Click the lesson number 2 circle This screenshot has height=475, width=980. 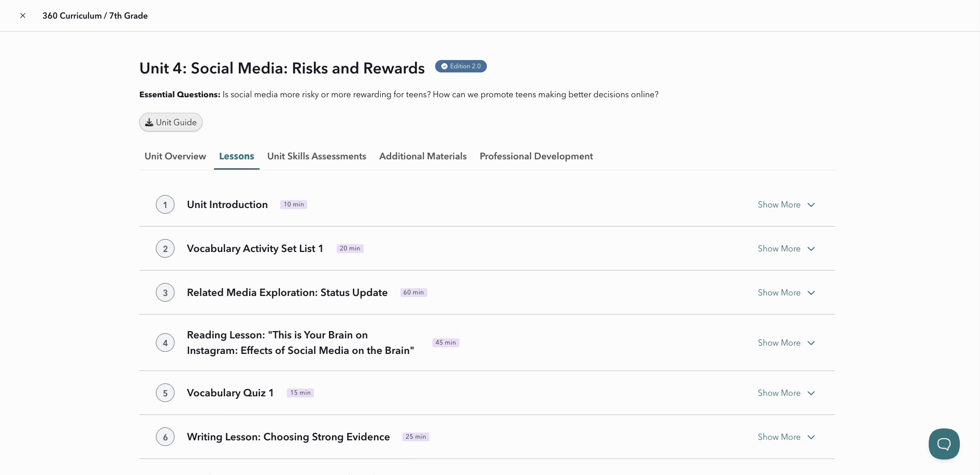pyautogui.click(x=165, y=249)
